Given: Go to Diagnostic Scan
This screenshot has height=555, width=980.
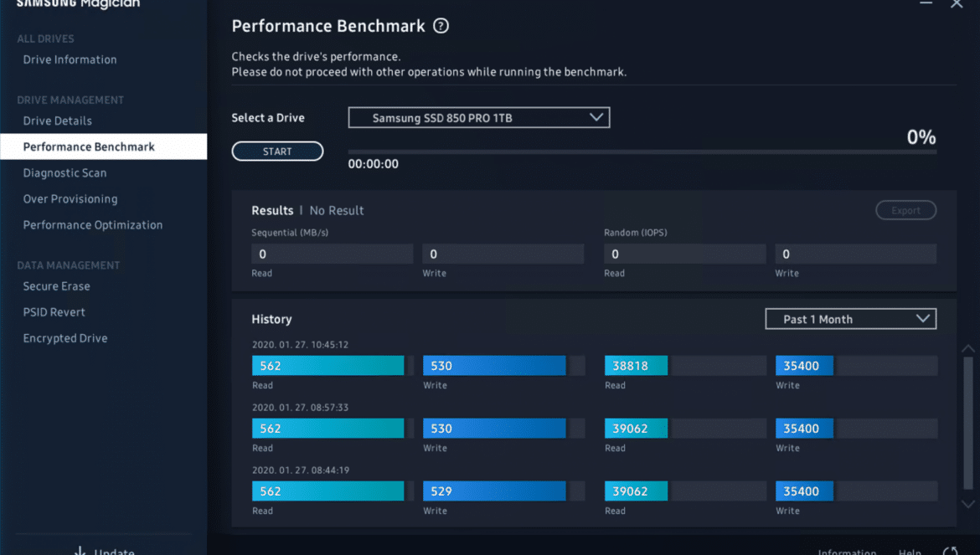Looking at the screenshot, I should 65,173.
